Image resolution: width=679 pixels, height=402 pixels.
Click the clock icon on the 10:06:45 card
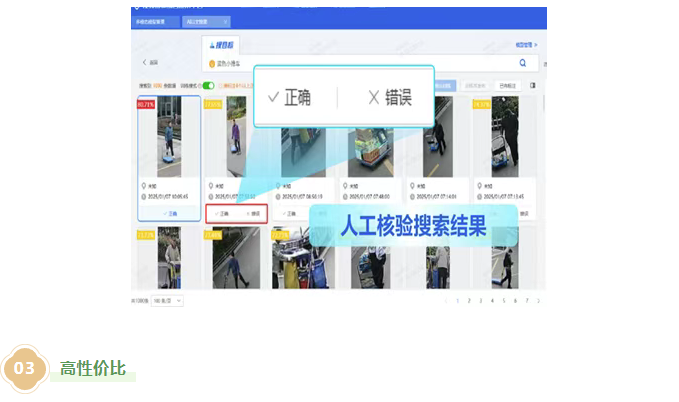144,196
